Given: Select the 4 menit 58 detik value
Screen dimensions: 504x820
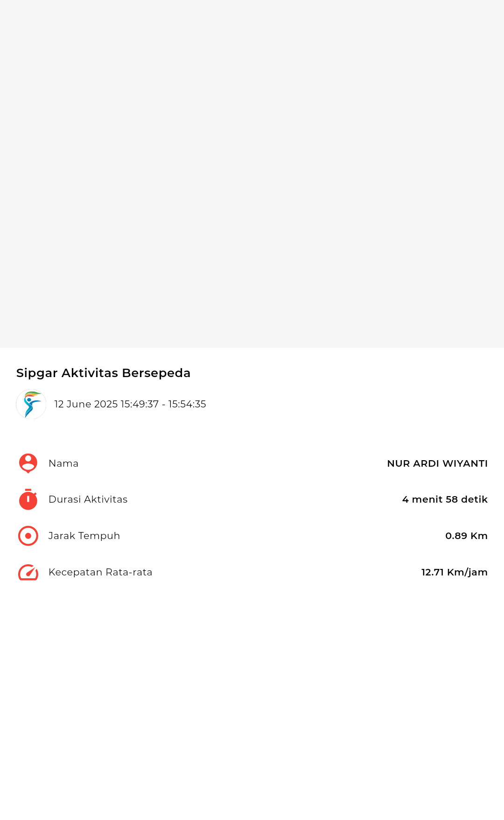Looking at the screenshot, I should pyautogui.click(x=445, y=499).
